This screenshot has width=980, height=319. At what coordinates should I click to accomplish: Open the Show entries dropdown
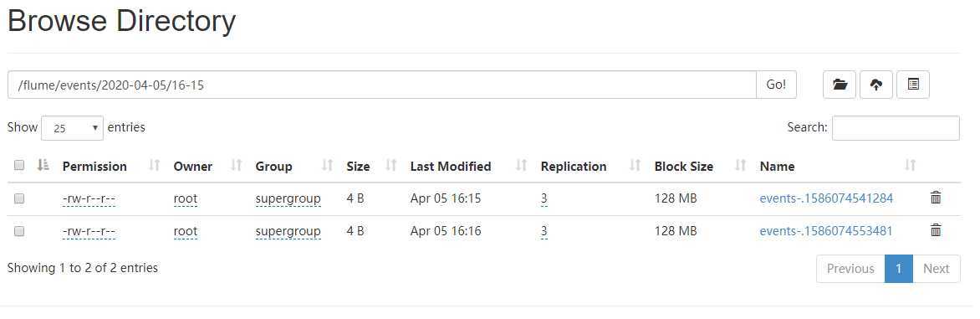point(73,127)
